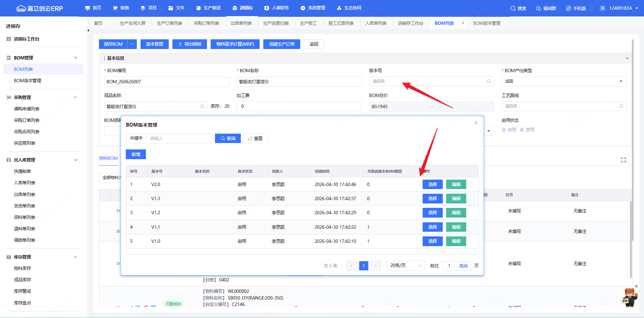Open the 保存BOM dropdown arrow
The width and height of the screenshot is (644, 318).
[x=132, y=44]
